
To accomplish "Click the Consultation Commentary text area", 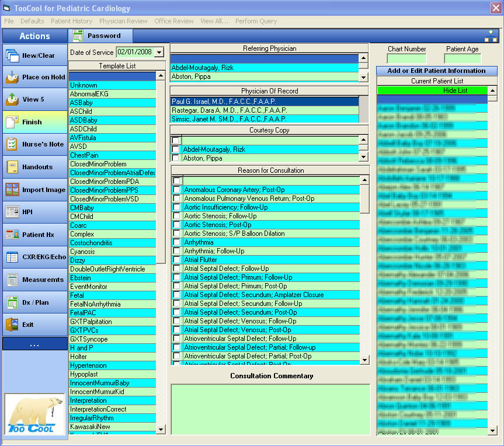I will 270,409.
